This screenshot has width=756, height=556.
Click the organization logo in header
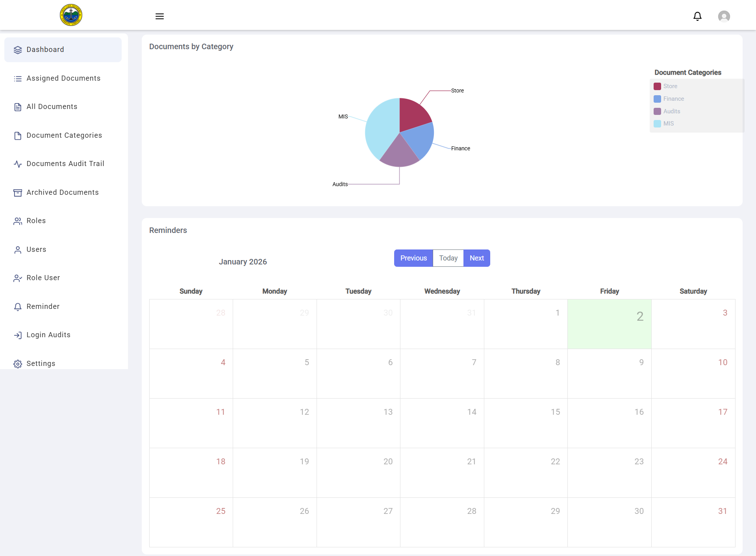point(71,15)
